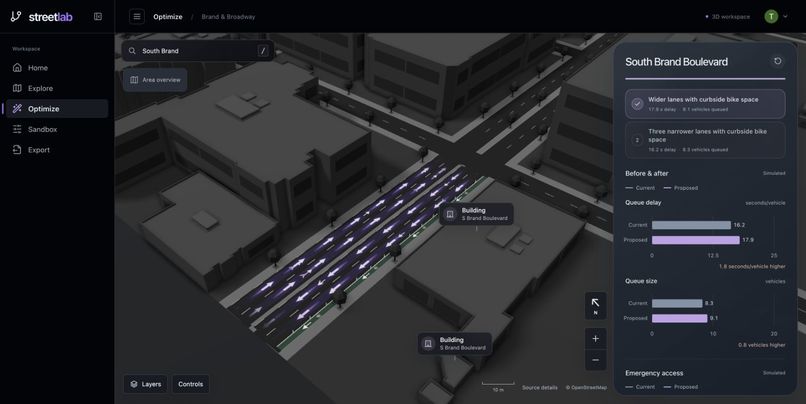Screen dimensions: 806x404
Task: Open the Controls panel
Action: pos(191,384)
